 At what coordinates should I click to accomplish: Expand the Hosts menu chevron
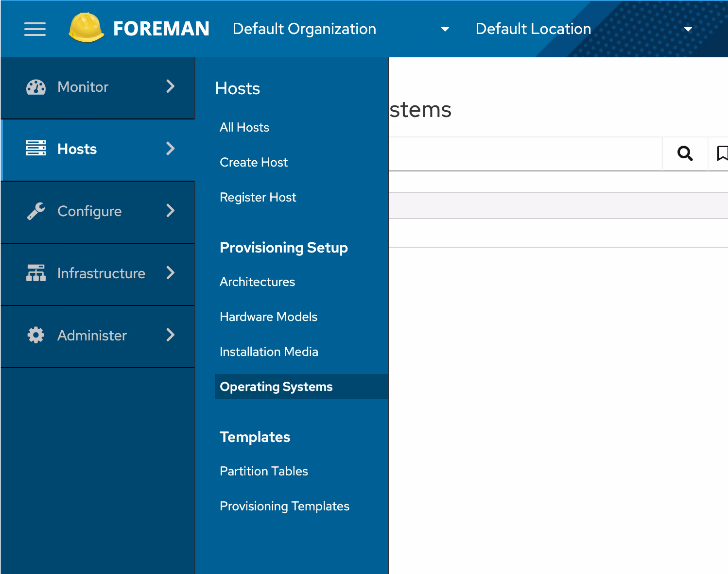[171, 149]
